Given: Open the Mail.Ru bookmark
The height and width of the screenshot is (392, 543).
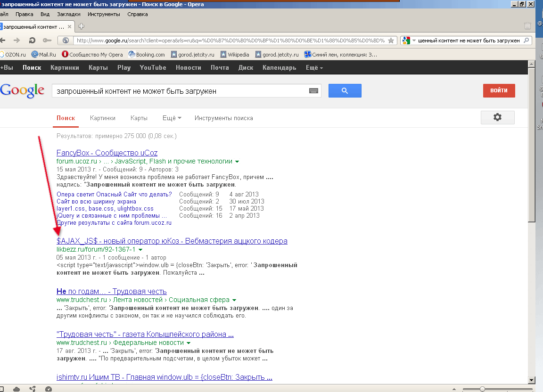Looking at the screenshot, I should click(x=44, y=54).
